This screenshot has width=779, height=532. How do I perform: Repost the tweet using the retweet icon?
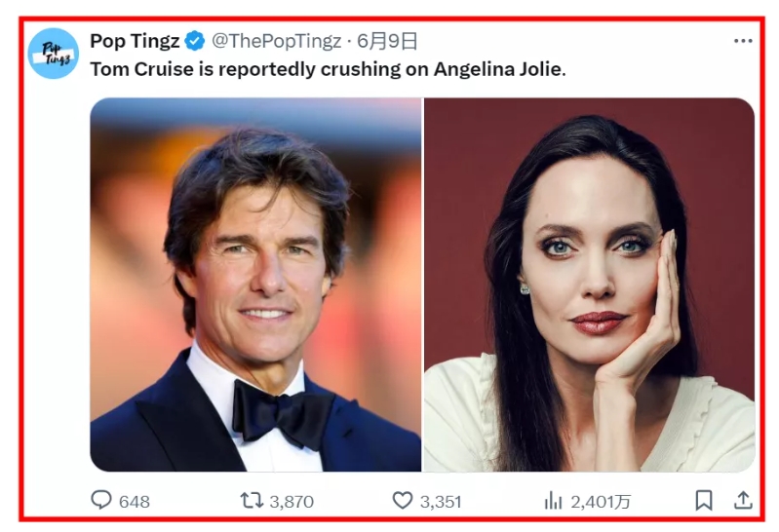click(253, 500)
